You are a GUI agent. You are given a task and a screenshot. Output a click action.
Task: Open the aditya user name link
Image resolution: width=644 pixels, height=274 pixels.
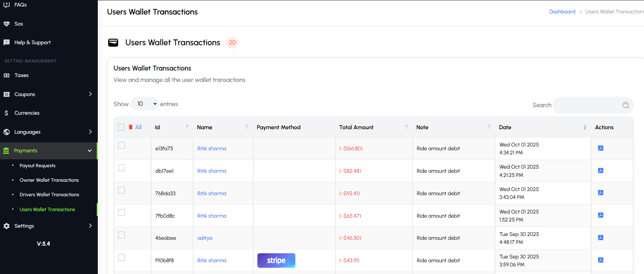coord(205,238)
